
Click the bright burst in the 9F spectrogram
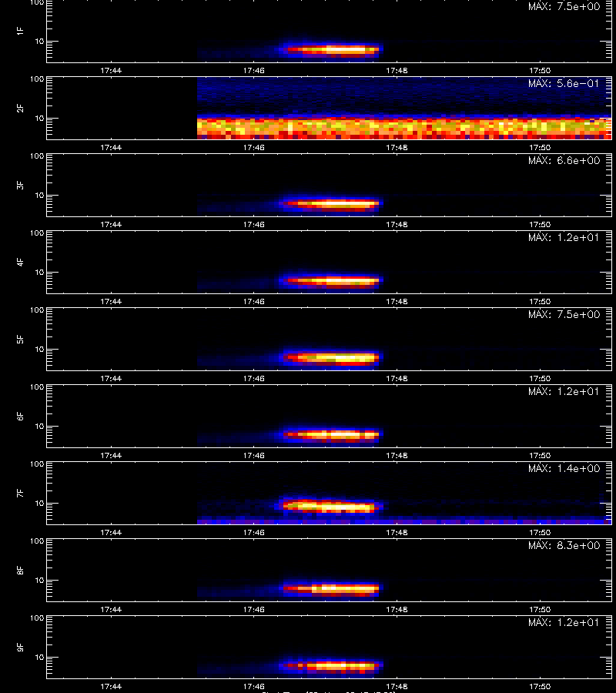(x=331, y=665)
